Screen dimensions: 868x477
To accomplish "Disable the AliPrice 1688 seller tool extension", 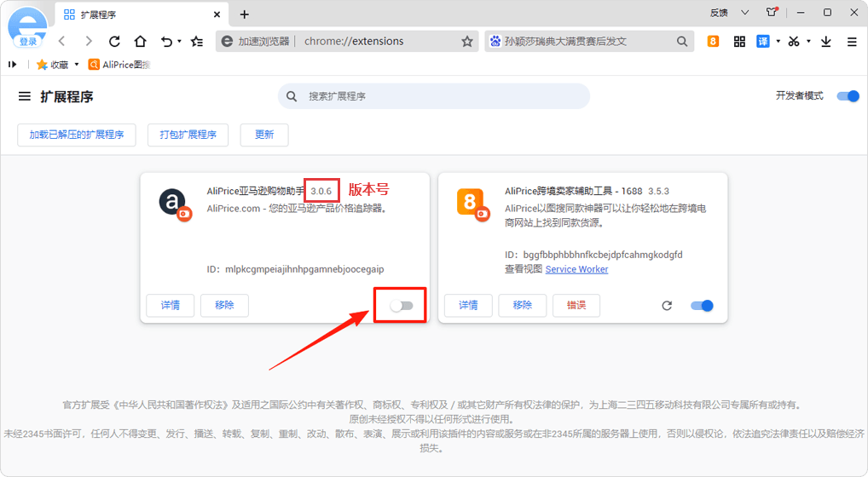I will 702,306.
